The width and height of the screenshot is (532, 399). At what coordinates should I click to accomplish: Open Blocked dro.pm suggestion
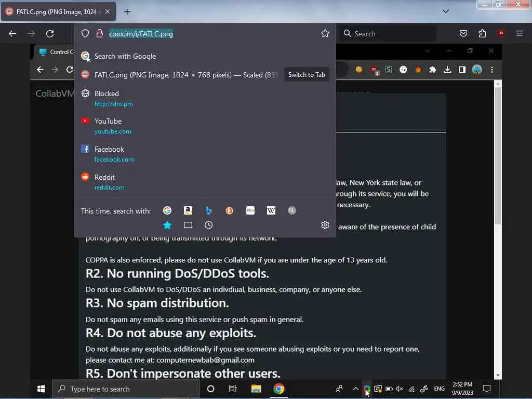pos(205,98)
